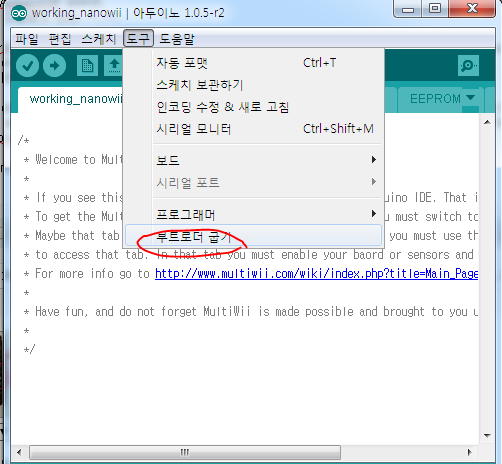The width and height of the screenshot is (502, 464).
Task: Click the Upload arrow icon
Action: pyautogui.click(x=54, y=66)
